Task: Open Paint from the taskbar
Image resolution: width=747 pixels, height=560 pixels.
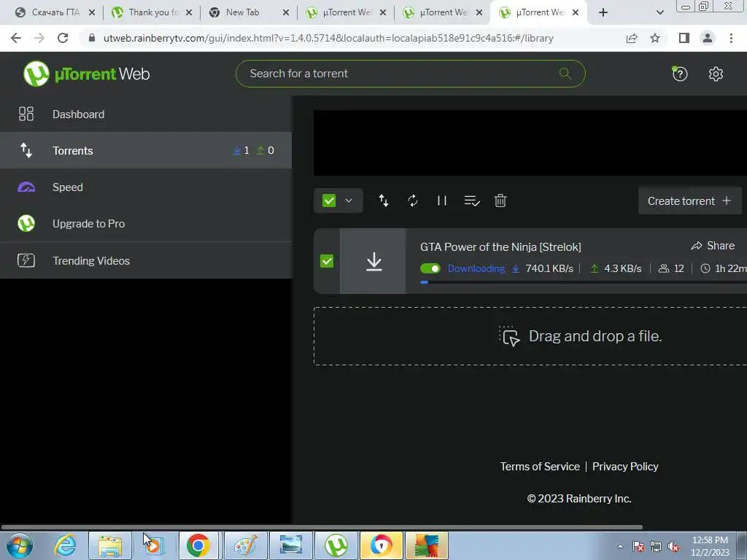Action: tap(245, 545)
